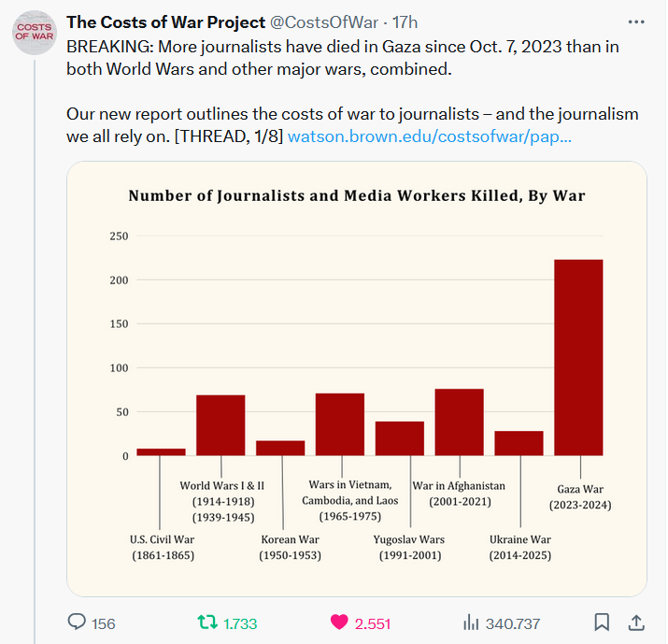Click the share upload icon
This screenshot has height=644, width=668.
click(x=635, y=623)
